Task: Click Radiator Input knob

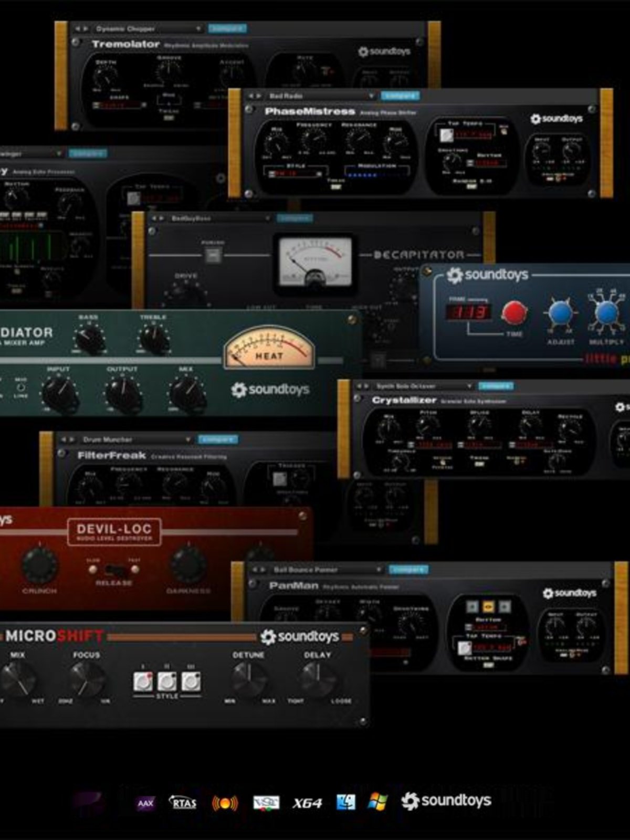Action: click(x=58, y=393)
